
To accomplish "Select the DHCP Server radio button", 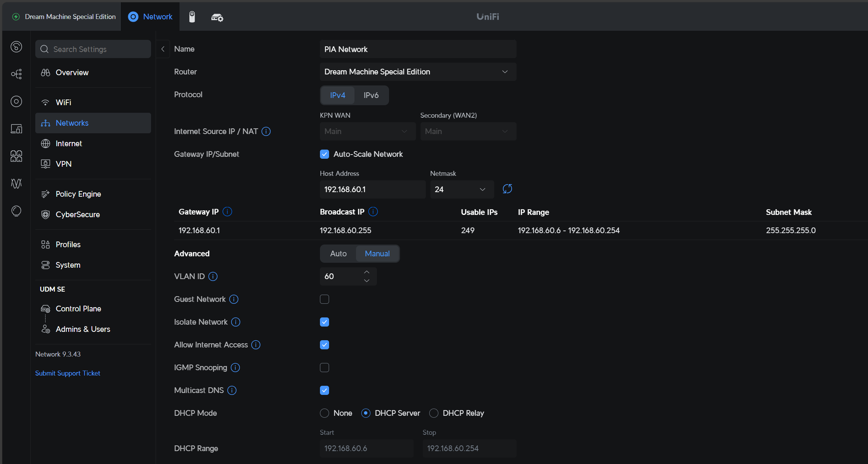I will tap(366, 413).
